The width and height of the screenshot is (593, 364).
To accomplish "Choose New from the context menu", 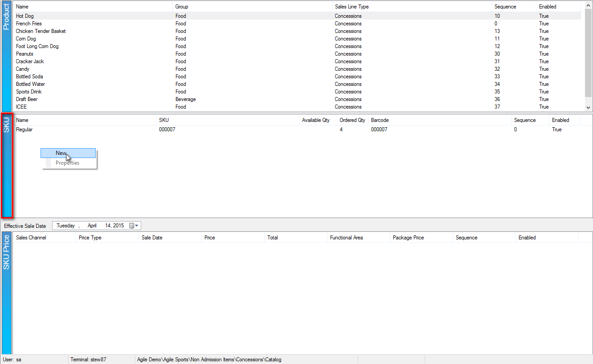I will (x=68, y=153).
